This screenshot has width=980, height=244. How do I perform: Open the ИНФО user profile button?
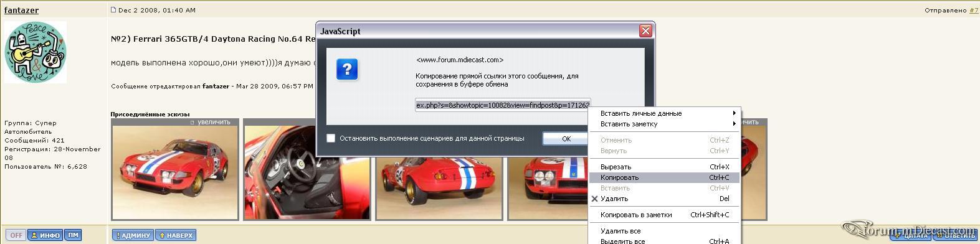pos(45,235)
